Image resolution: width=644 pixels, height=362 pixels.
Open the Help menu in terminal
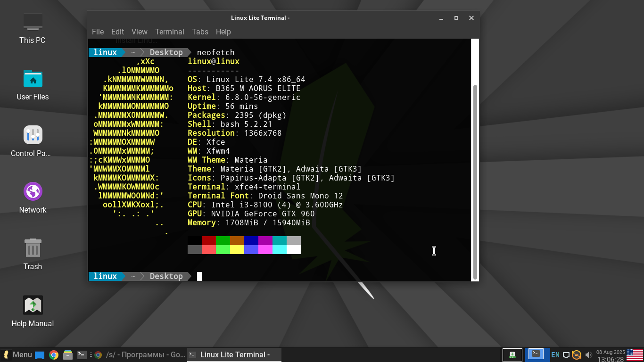223,32
